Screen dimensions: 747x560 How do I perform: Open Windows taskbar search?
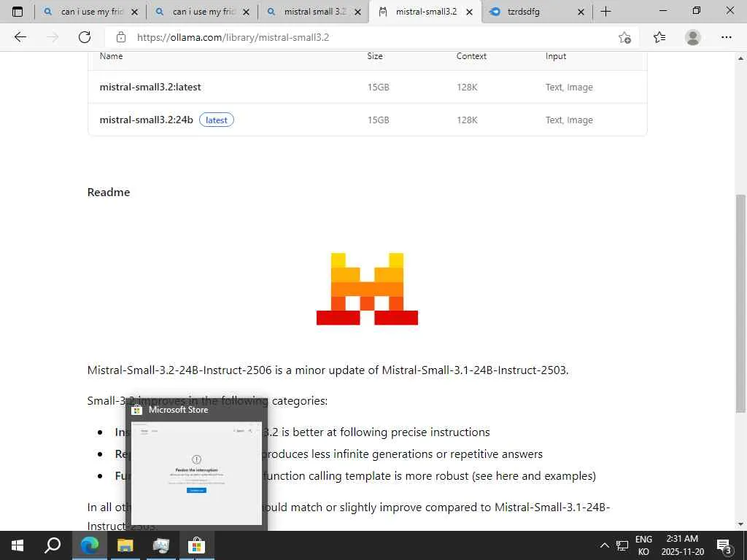tap(53, 545)
